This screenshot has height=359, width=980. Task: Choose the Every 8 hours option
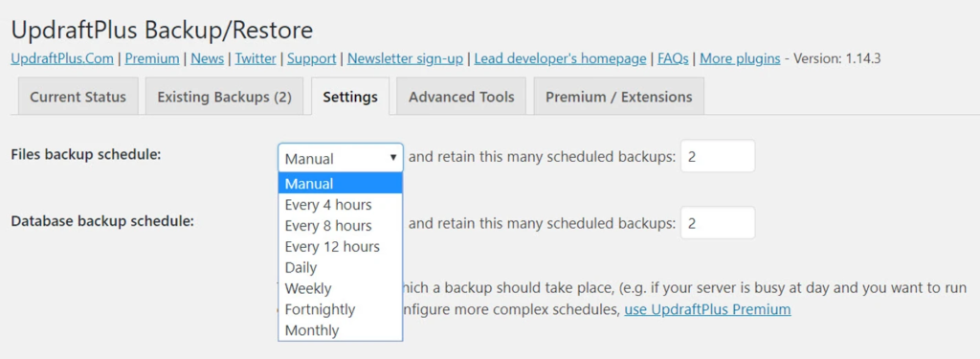tap(341, 226)
